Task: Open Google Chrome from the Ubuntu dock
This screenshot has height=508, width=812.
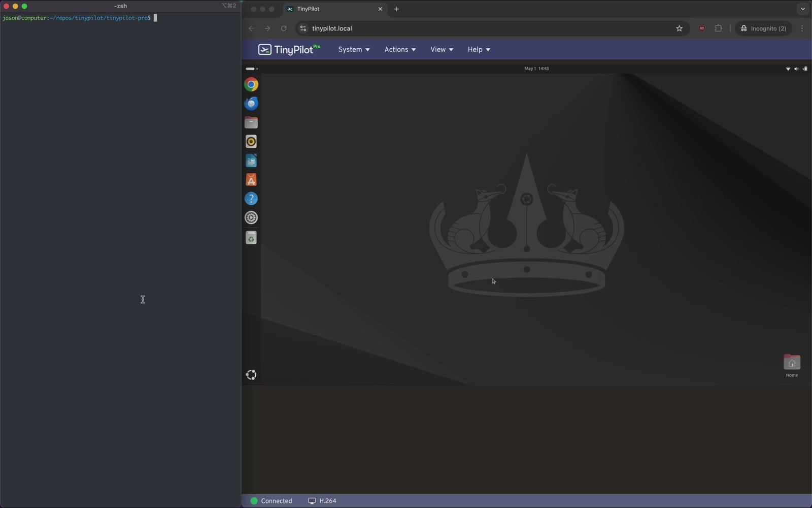Action: pyautogui.click(x=251, y=84)
